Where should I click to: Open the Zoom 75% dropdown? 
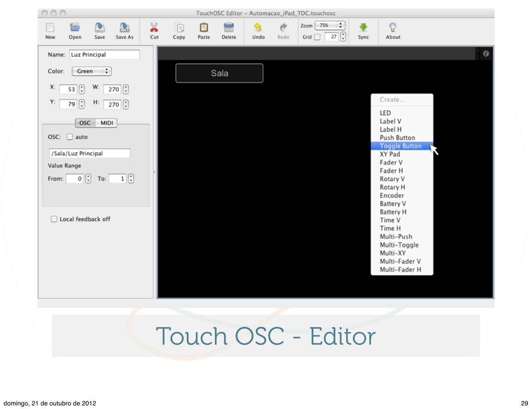(330, 26)
